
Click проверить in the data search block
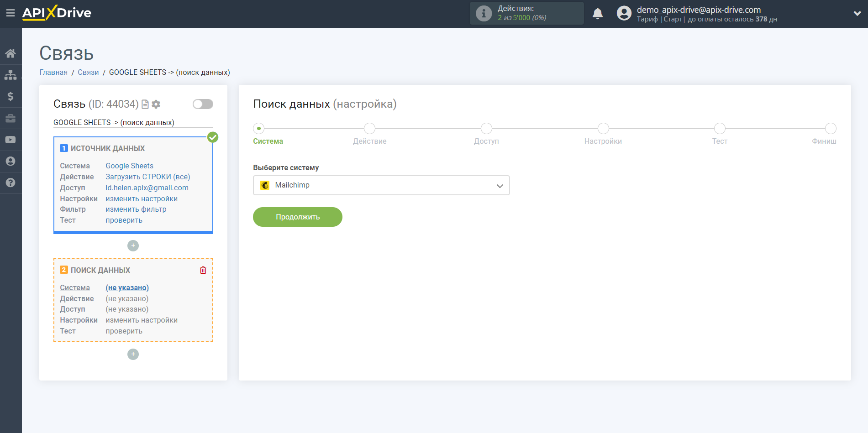(x=124, y=331)
